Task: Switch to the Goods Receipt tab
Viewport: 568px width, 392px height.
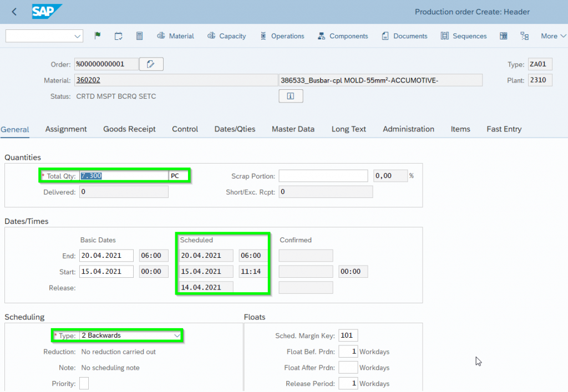Action: pyautogui.click(x=129, y=129)
